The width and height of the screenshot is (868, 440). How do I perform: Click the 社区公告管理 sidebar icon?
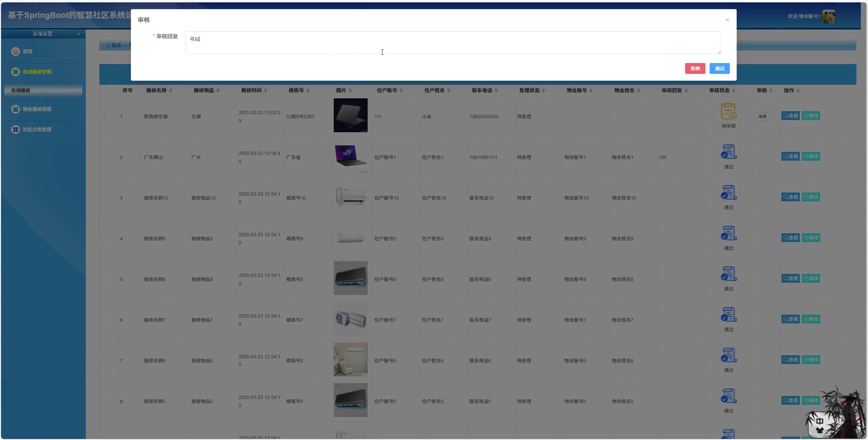click(16, 129)
